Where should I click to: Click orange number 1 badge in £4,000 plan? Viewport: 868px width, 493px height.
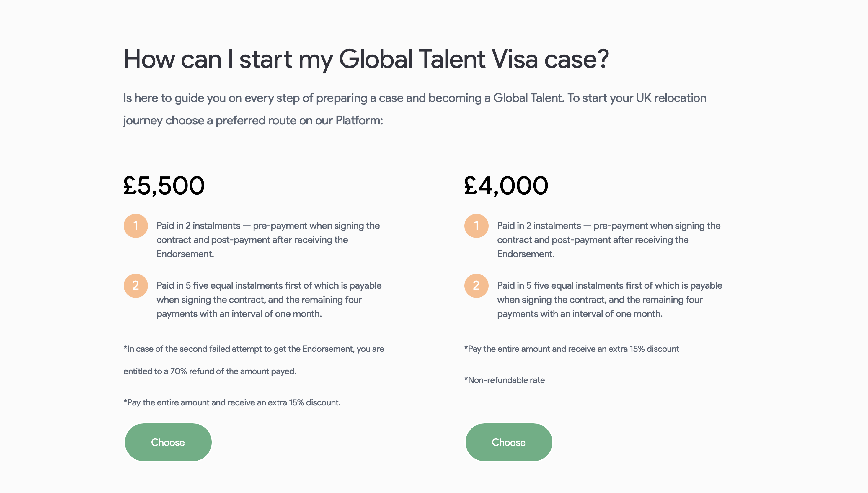click(476, 226)
